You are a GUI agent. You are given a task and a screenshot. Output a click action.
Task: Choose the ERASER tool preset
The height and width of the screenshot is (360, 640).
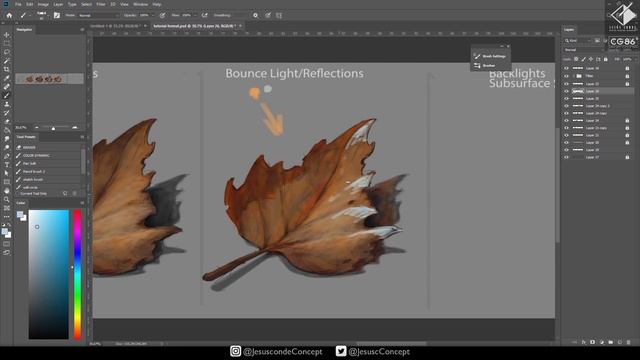(x=48, y=147)
